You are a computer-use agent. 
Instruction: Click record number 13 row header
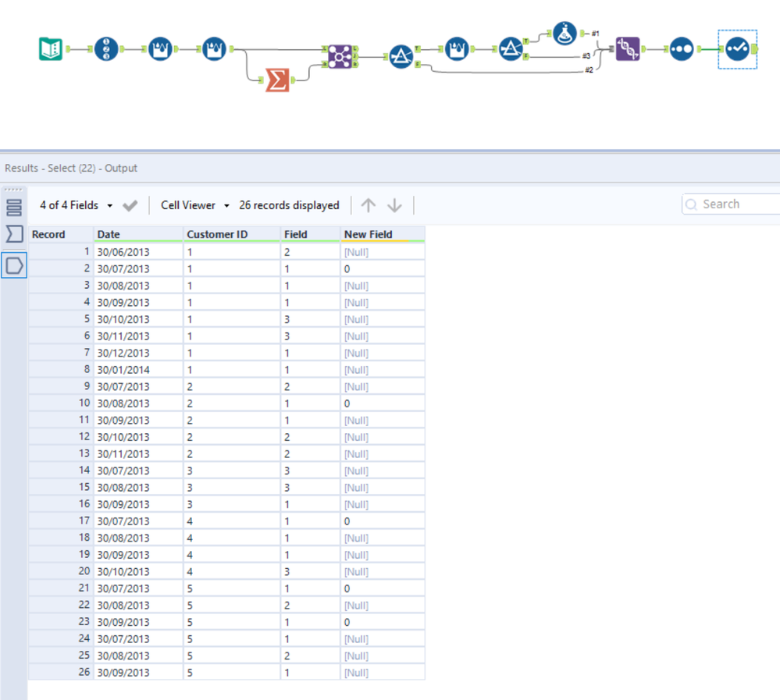[x=61, y=453]
